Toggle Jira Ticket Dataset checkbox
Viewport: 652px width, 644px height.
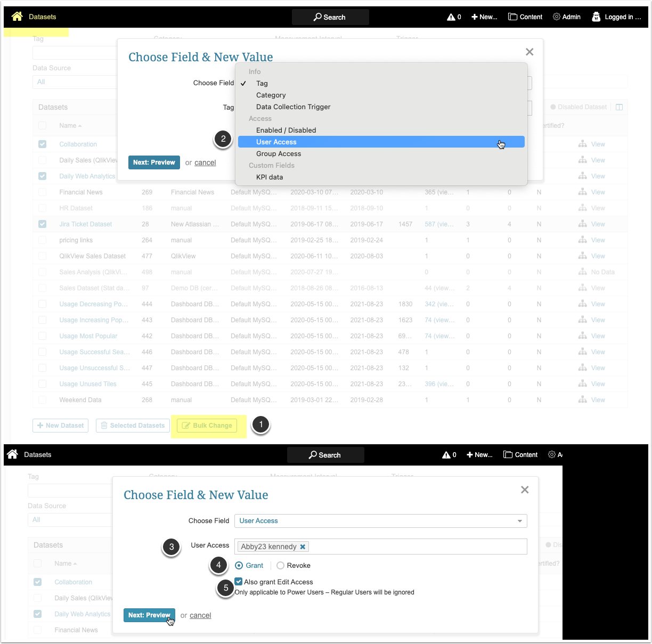point(43,224)
